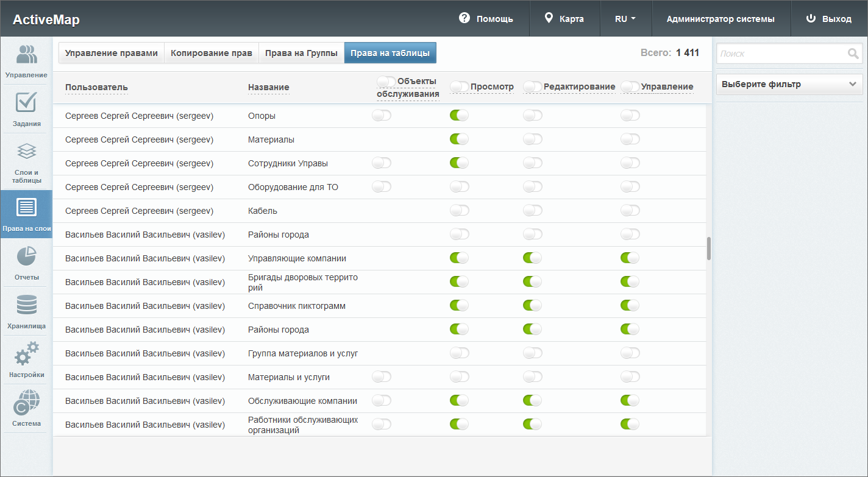
Task: Toggle Редактирование for Материалы и услуги
Action: point(532,376)
